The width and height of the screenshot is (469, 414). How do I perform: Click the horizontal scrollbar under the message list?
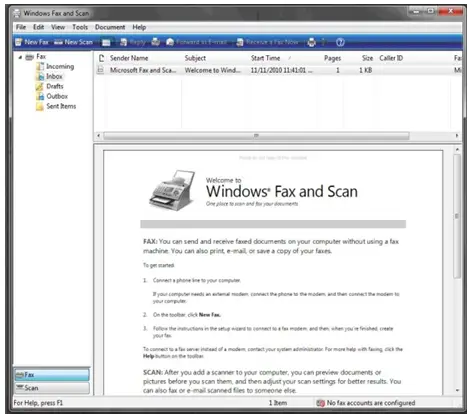256,136
